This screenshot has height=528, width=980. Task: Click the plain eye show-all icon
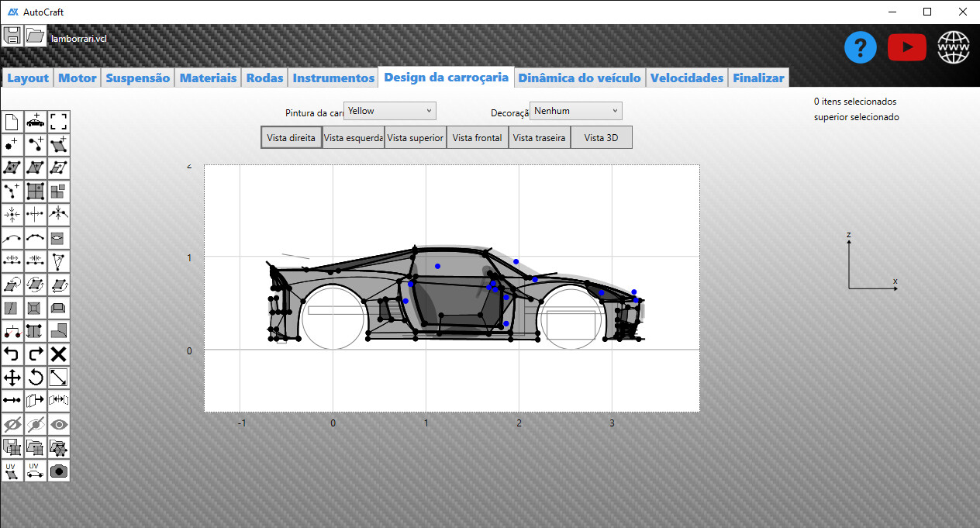pos(59,424)
